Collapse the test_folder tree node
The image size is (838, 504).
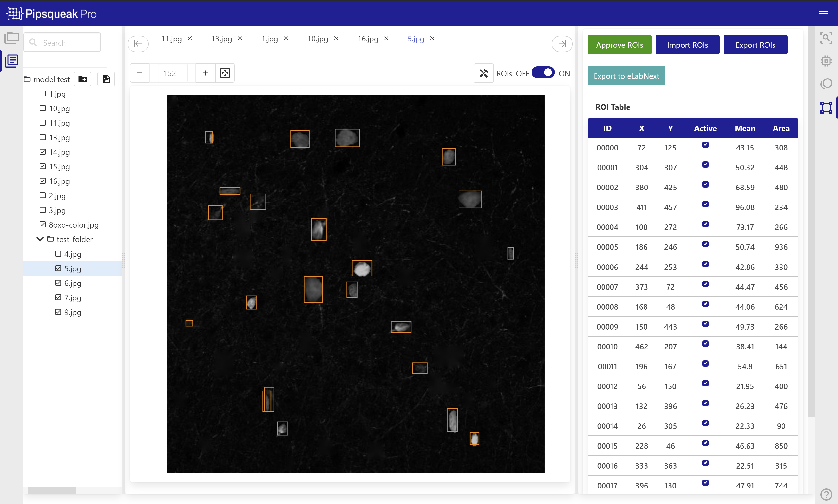[x=40, y=239]
